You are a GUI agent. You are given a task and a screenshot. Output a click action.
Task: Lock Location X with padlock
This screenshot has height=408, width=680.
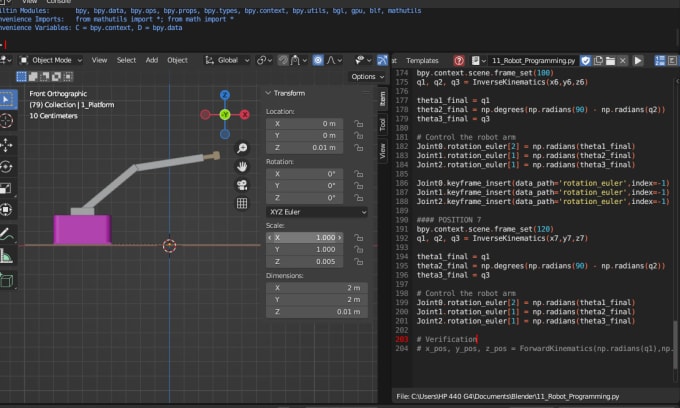pyautogui.click(x=358, y=124)
